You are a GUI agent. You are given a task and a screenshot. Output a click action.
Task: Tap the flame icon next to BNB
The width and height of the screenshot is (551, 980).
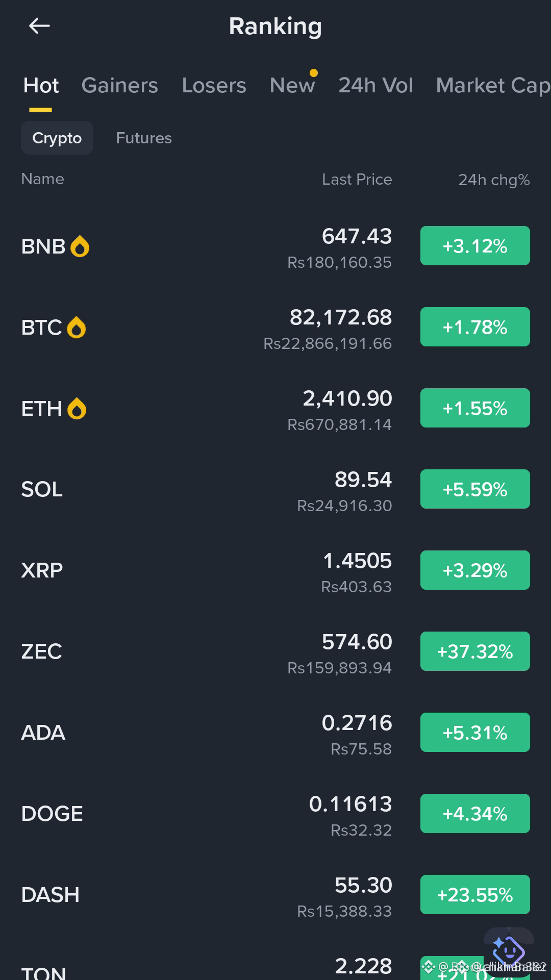[80, 246]
